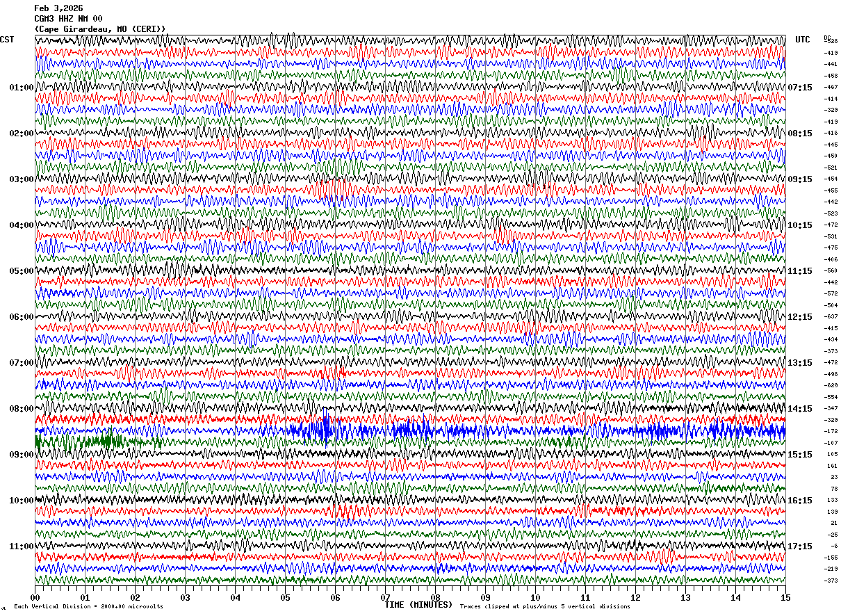The height and width of the screenshot is (616, 841).
Task: Click the DC offset value -629
Action: pyautogui.click(x=831, y=385)
